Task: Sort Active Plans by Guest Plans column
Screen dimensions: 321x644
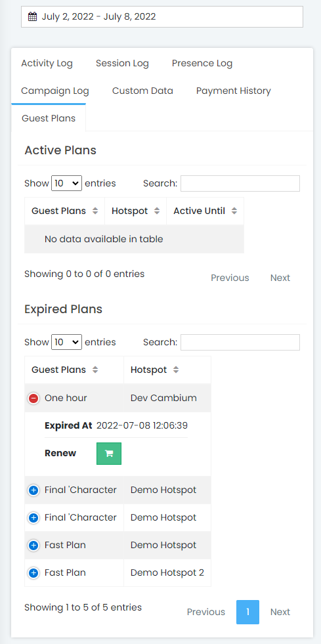Action: click(65, 211)
